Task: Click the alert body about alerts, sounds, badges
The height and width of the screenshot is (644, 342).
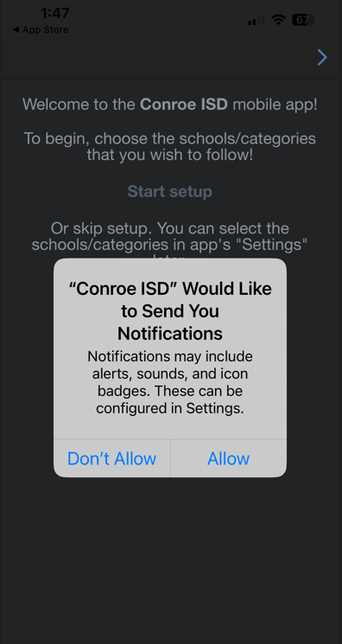Action: tap(170, 382)
